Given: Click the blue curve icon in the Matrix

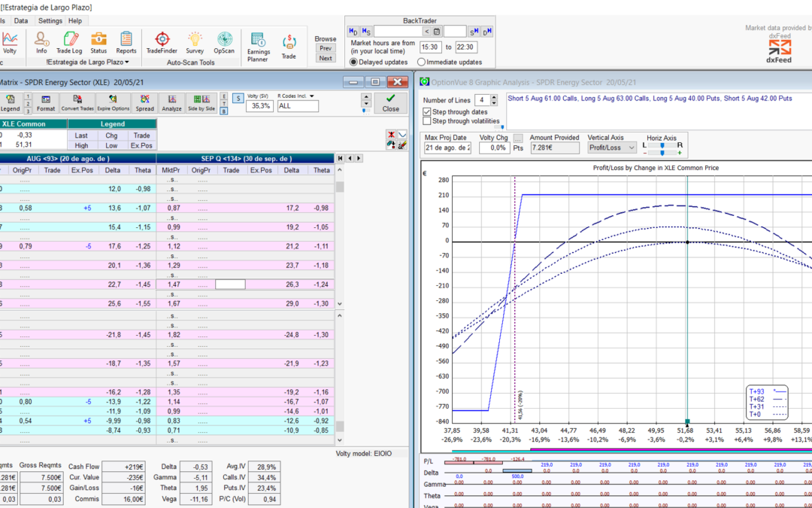Looking at the screenshot, I should 402,135.
